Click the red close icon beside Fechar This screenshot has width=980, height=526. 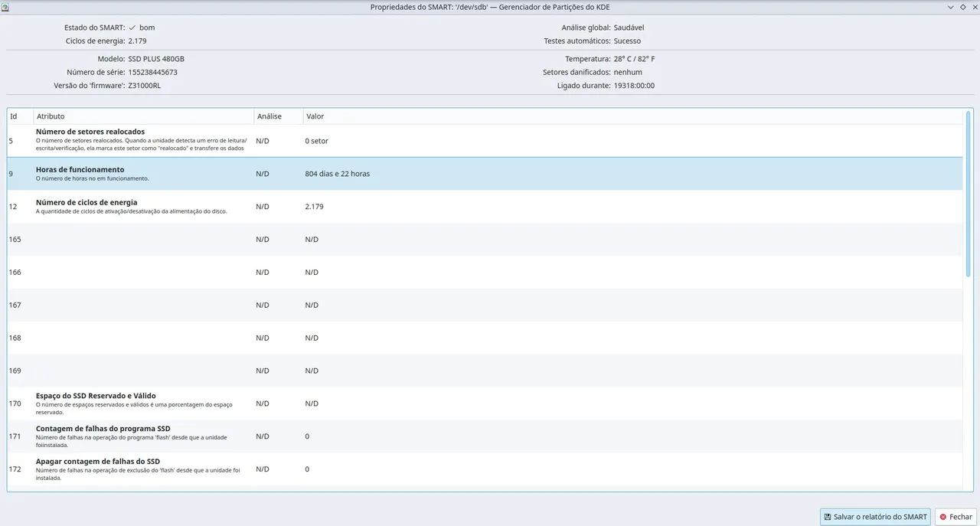943,517
